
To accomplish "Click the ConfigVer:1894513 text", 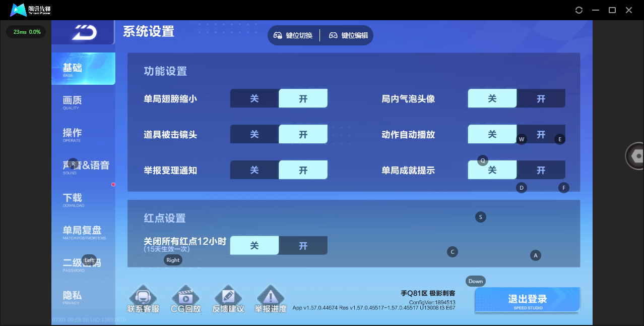I will point(432,302).
